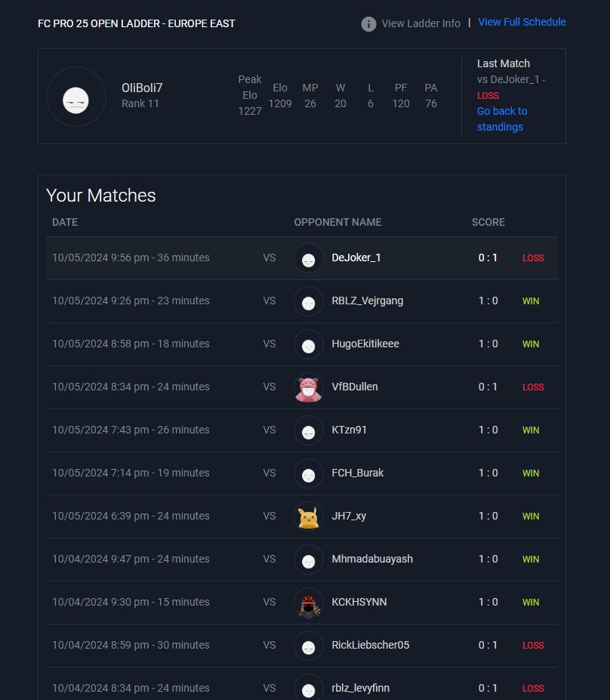Click the PF 120 stat
The height and width of the screenshot is (700, 610).
coord(401,96)
